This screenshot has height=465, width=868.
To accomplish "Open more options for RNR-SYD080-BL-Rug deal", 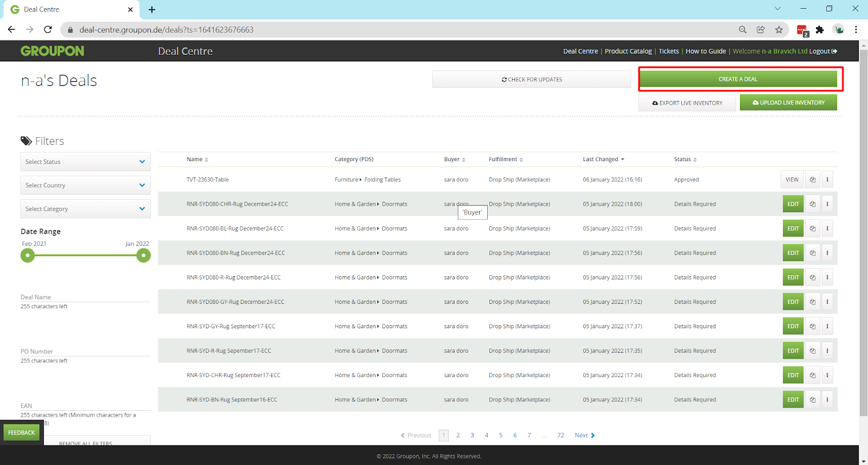I will [827, 228].
